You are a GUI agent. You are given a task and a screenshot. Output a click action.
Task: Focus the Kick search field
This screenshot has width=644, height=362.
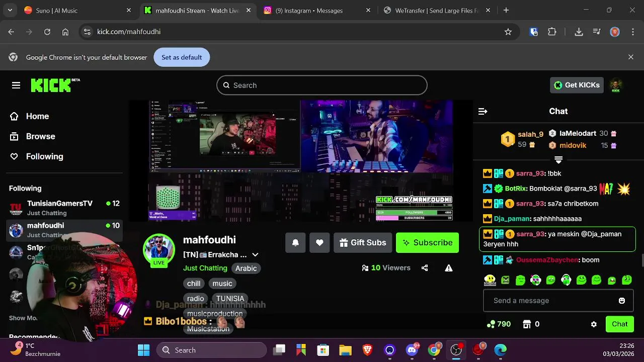(322, 85)
